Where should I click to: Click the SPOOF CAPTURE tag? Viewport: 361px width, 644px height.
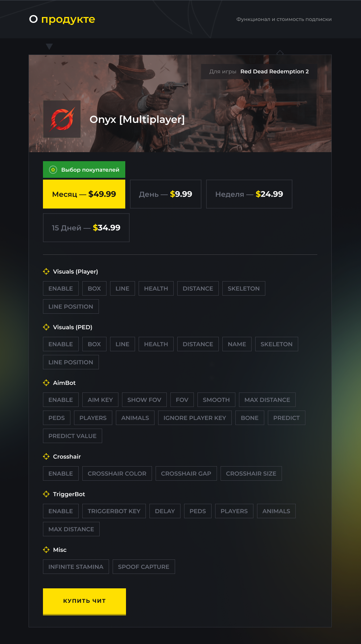144,567
